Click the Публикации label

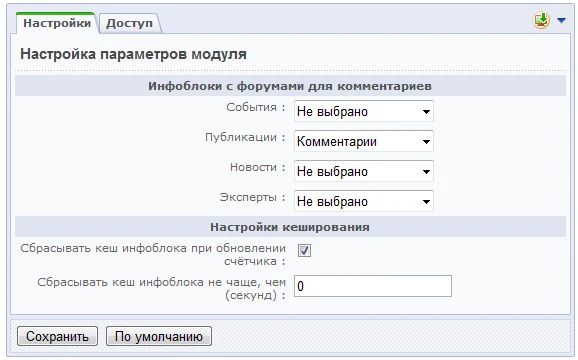(245, 137)
